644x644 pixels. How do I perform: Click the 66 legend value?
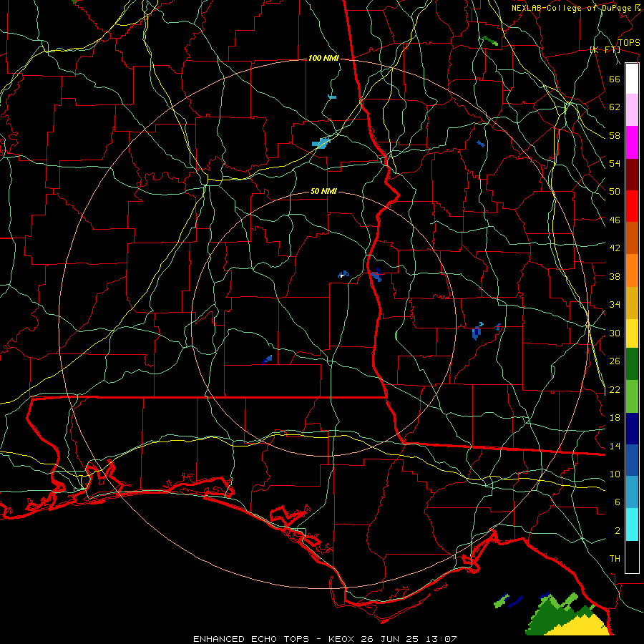pyautogui.click(x=615, y=79)
